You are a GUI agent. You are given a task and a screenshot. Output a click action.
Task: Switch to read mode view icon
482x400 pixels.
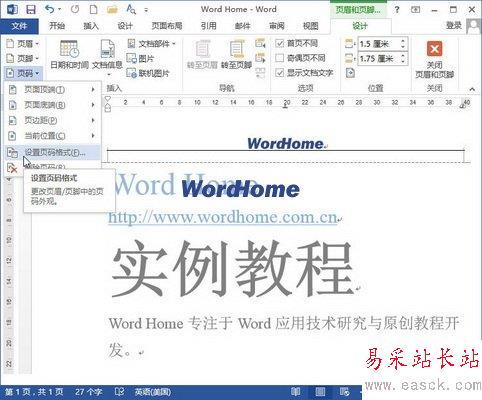(295, 392)
